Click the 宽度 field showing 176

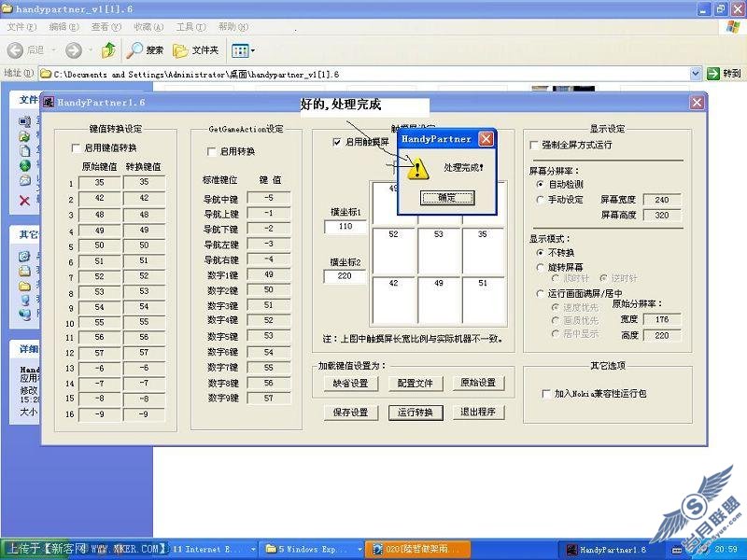[x=662, y=319]
